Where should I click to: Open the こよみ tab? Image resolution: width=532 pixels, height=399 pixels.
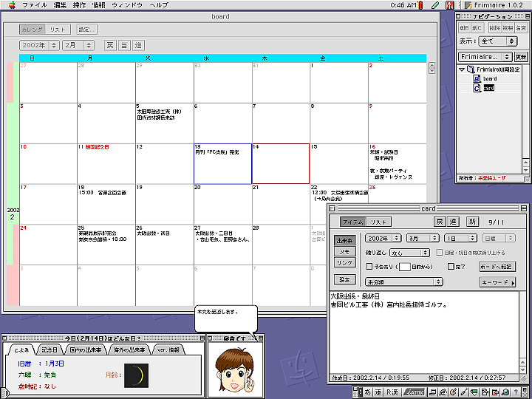pyautogui.click(x=22, y=349)
